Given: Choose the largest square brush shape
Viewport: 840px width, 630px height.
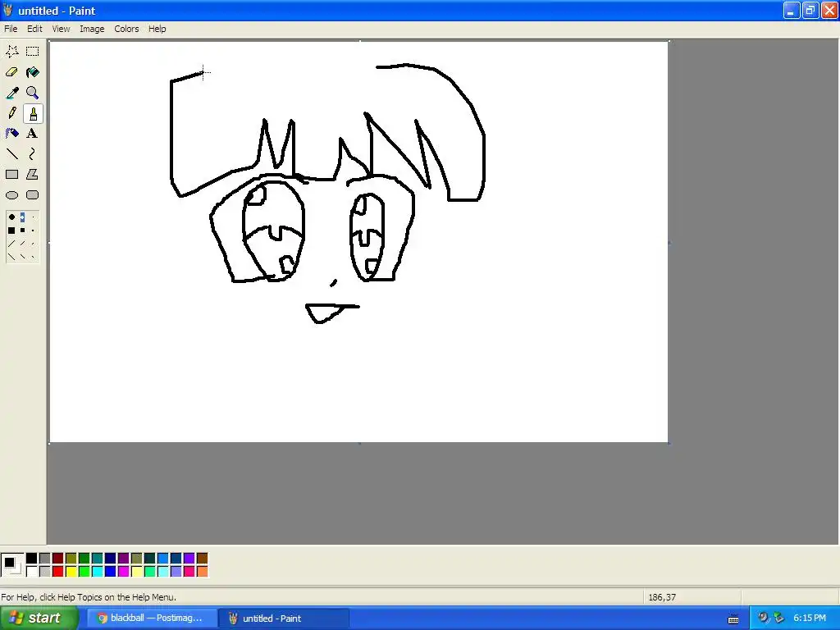Looking at the screenshot, I should [x=11, y=231].
